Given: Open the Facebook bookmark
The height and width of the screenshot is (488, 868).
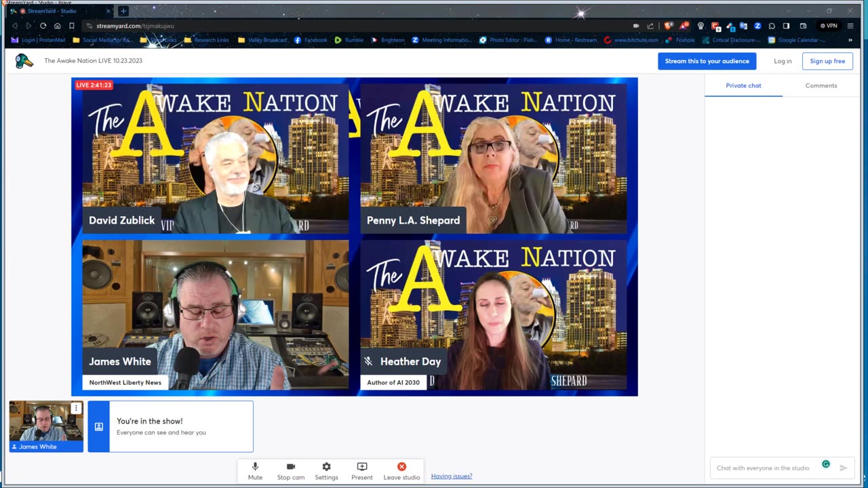Looking at the screenshot, I should point(311,40).
